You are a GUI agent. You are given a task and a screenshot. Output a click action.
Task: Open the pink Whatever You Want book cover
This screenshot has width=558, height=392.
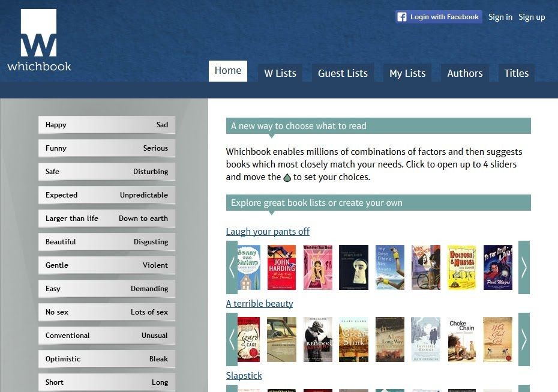[318, 267]
